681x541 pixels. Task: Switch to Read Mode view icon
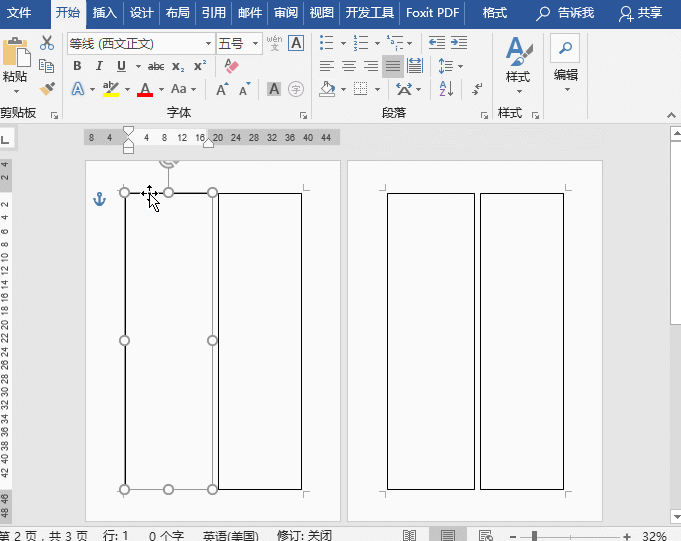(409, 535)
